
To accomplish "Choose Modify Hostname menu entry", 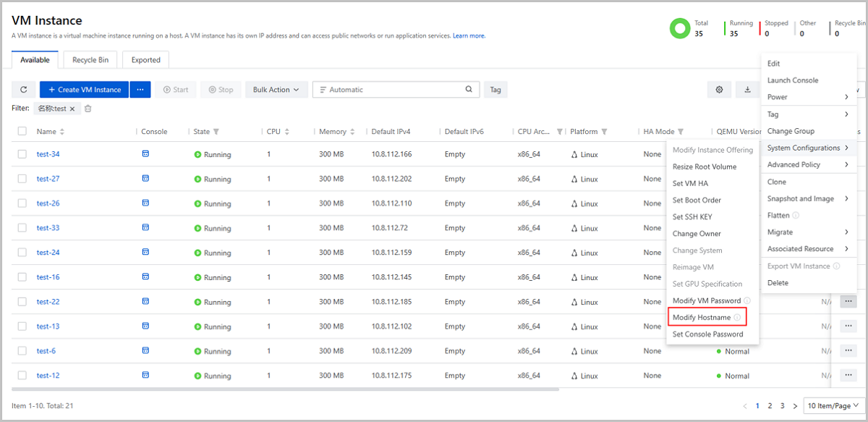I will click(702, 318).
